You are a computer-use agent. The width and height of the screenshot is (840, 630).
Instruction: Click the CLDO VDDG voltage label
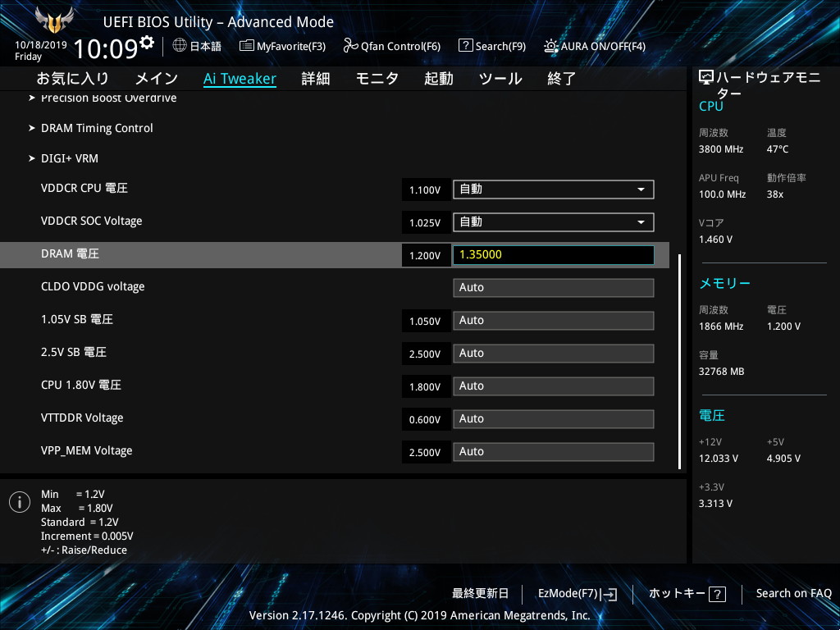(93, 286)
